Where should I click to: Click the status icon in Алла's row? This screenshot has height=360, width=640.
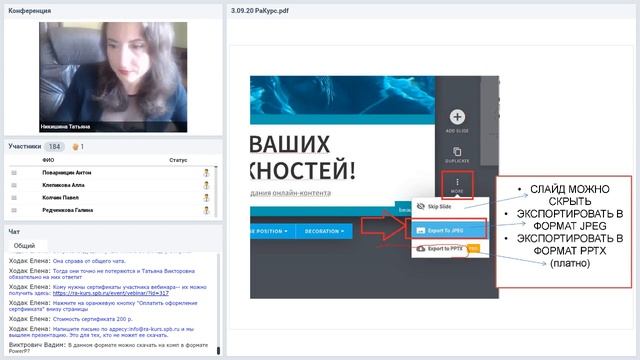click(x=206, y=185)
